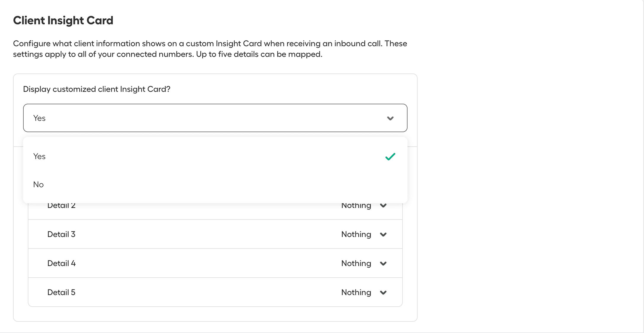
Task: Click the settings description paragraph text
Action: (210, 49)
